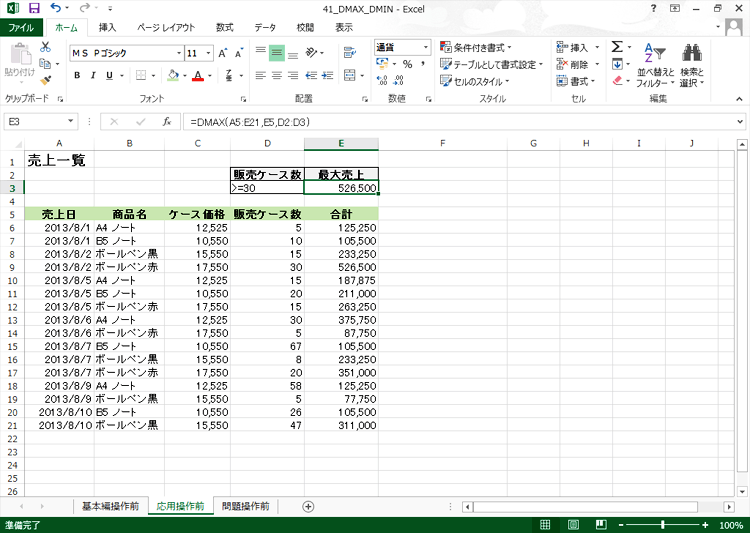
Task: Click the Fill down icon
Action: (x=617, y=64)
